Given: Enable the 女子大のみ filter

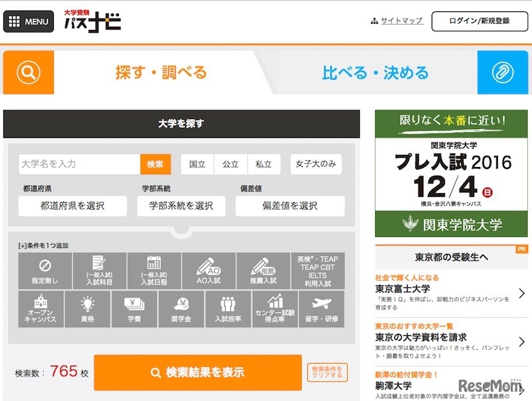Looking at the screenshot, I should pos(317,163).
